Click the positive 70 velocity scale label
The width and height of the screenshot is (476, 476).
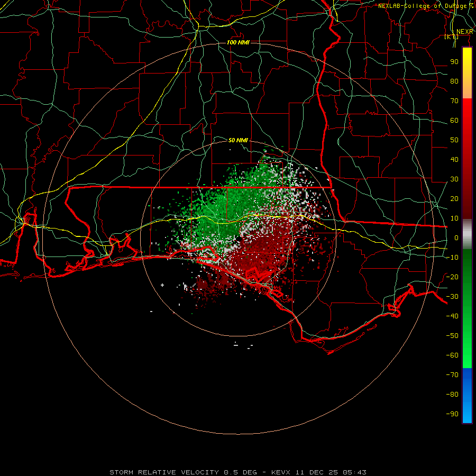454,101
